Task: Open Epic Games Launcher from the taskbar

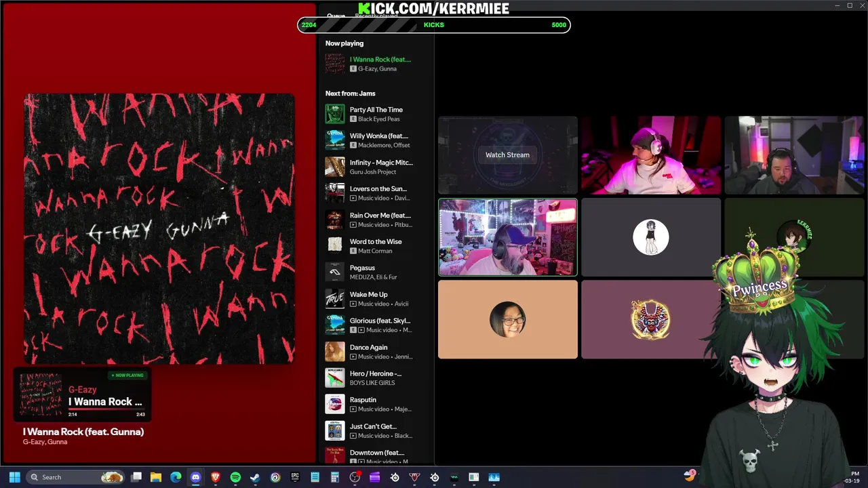Action: 295,477
